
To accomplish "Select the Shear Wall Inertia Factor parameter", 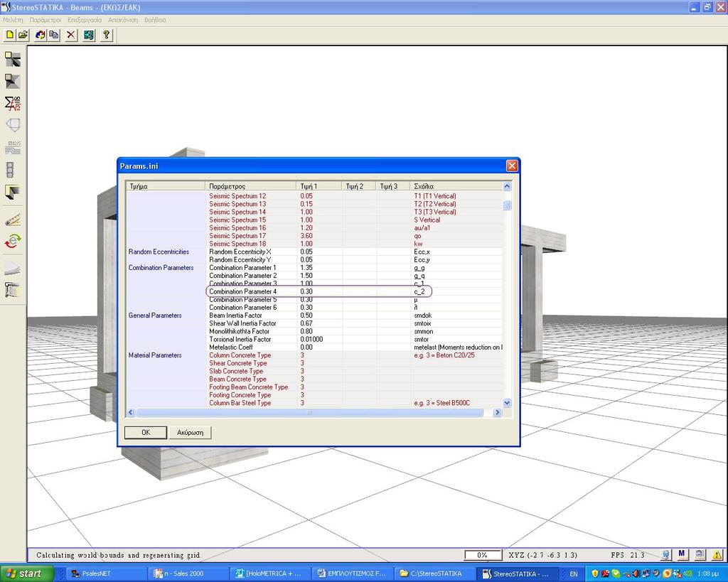I will [242, 323].
